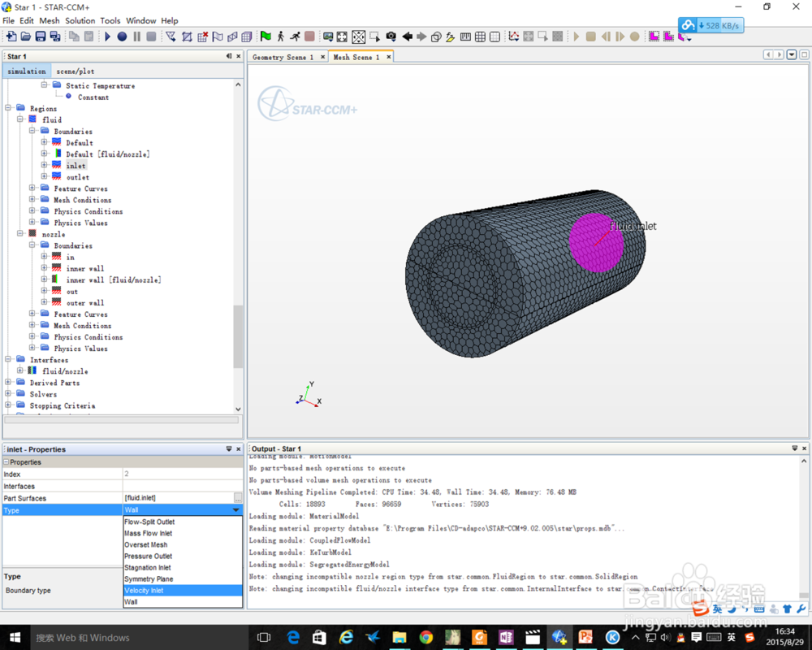Open the Mesh menu
Viewport: 812px width, 650px height.
[x=50, y=21]
